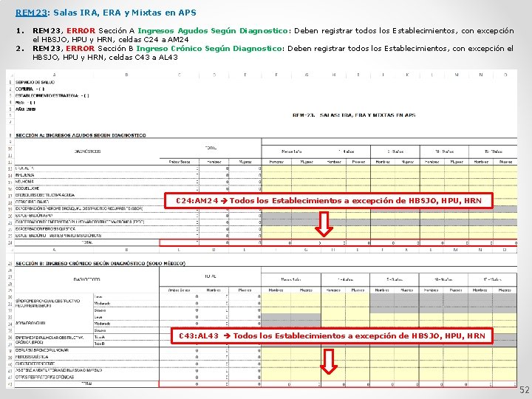Select the 'ESTABLECIMIENTO/ESTRATEGIA' cell in row 3

point(52,95)
